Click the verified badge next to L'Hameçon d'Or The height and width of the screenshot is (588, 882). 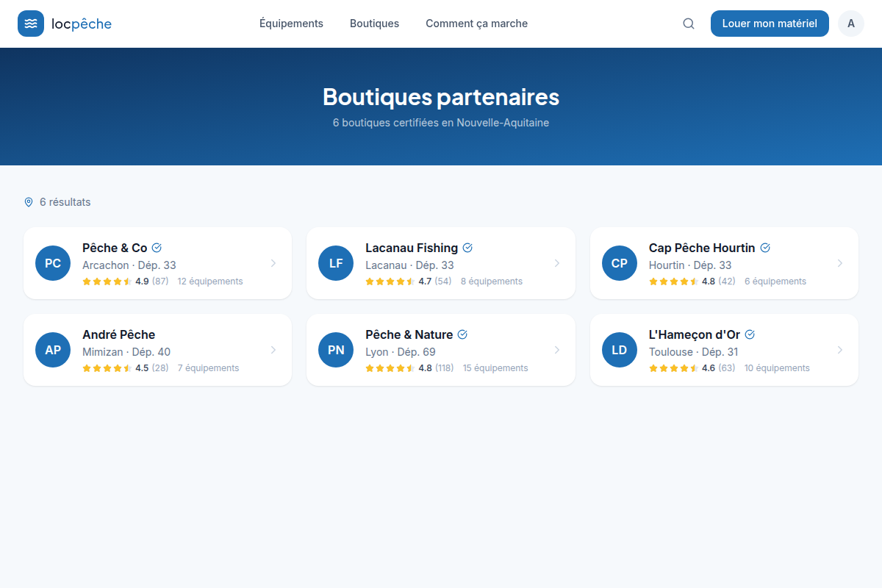[750, 334]
